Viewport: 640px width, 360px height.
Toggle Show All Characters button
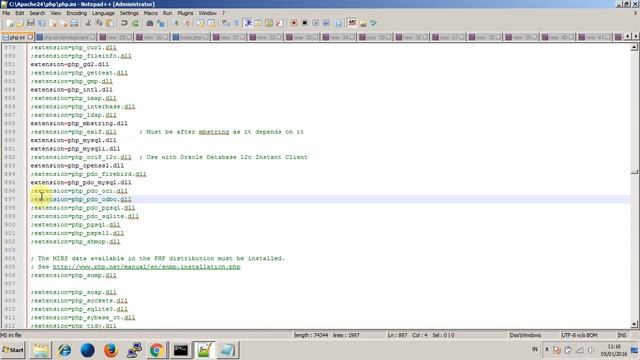236,23
